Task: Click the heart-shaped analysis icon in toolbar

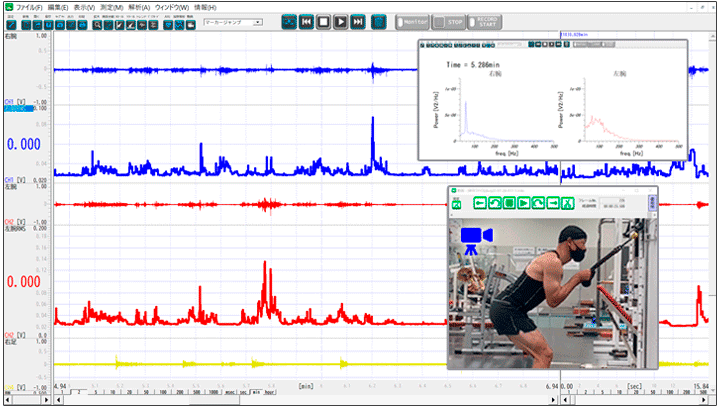Action: coord(168,25)
